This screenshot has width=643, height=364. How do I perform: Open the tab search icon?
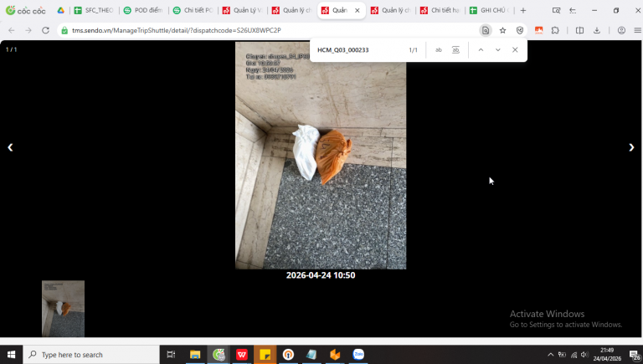click(x=556, y=11)
